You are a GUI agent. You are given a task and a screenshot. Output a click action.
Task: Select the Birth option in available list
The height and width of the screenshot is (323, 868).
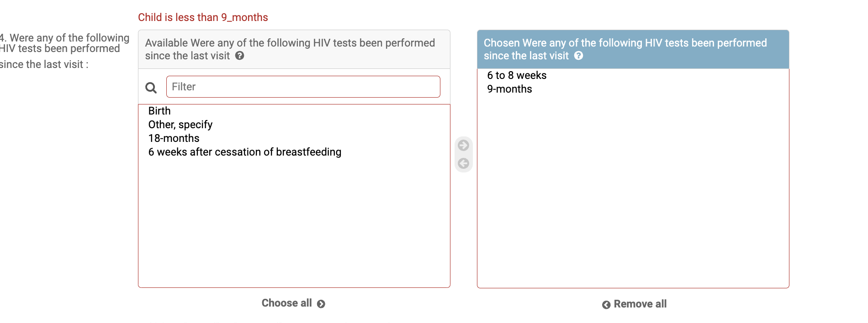pyautogui.click(x=294, y=111)
